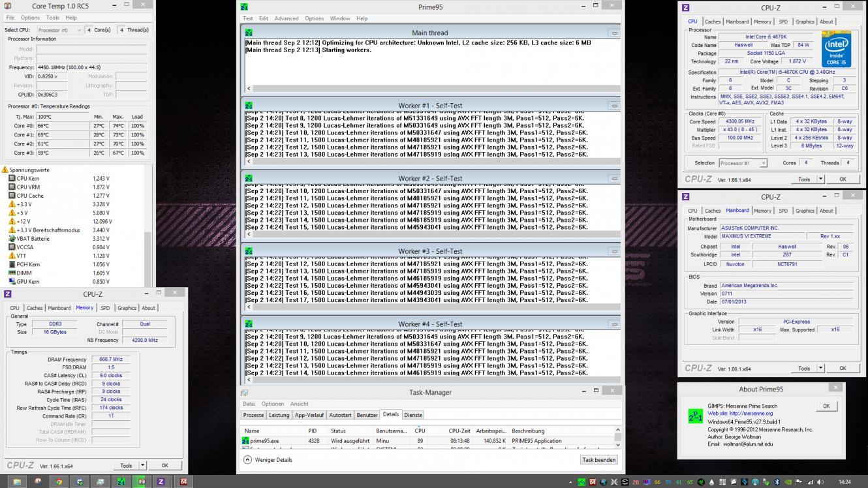The width and height of the screenshot is (868, 488).
Task: Click the Worker #1 window icon
Action: (249, 106)
